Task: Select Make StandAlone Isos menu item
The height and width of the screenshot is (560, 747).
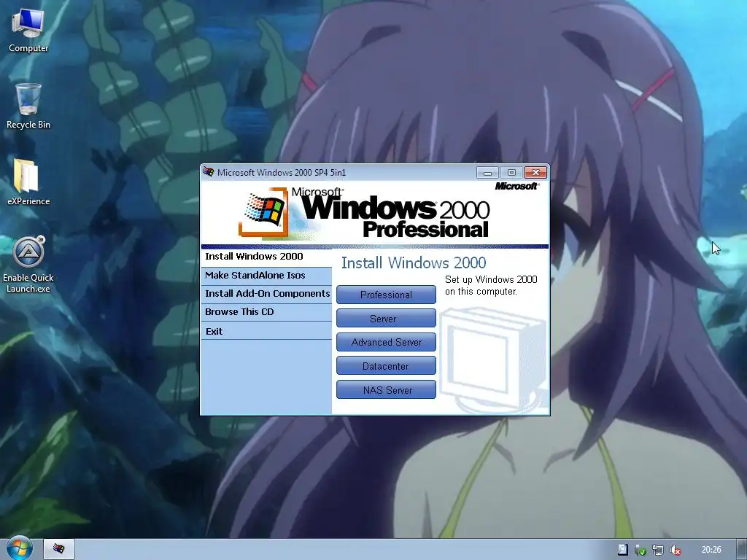Action: point(266,276)
